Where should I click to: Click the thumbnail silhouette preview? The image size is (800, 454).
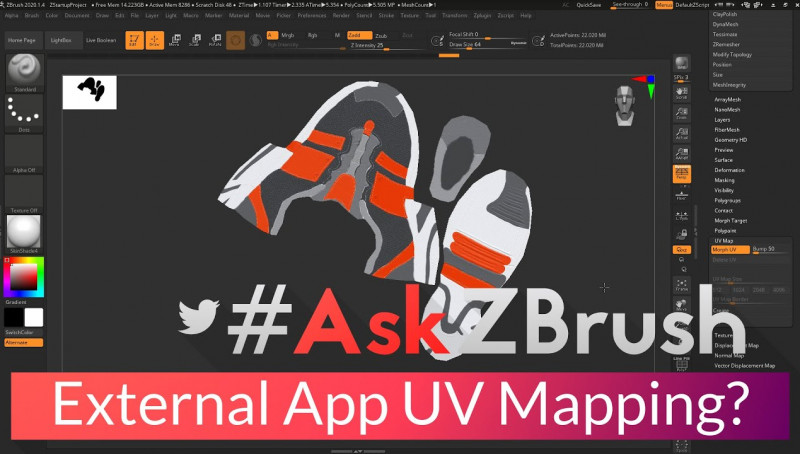(90, 92)
